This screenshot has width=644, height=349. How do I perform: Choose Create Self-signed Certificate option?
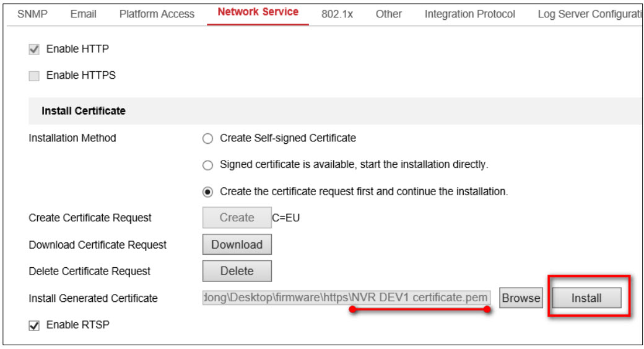click(208, 138)
